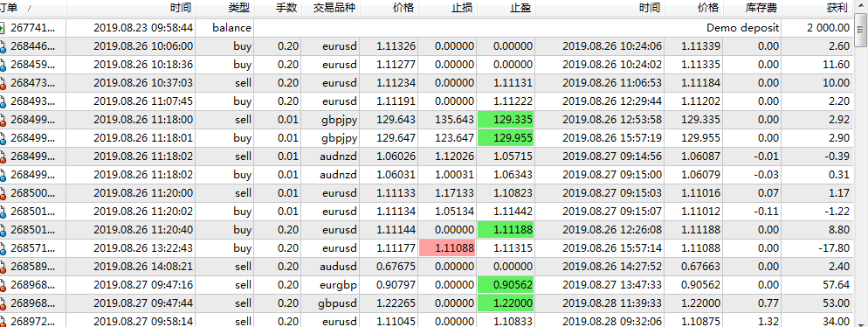
Task: Click the take-profit value 1.05715
Action: (x=513, y=157)
